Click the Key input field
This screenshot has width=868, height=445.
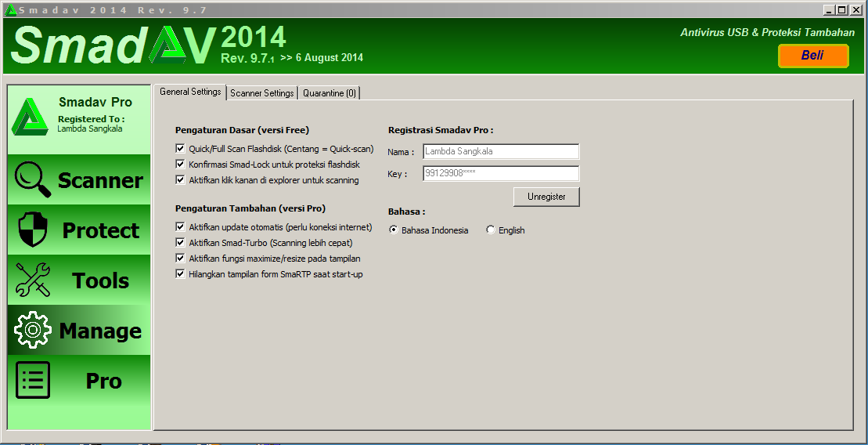coord(501,173)
